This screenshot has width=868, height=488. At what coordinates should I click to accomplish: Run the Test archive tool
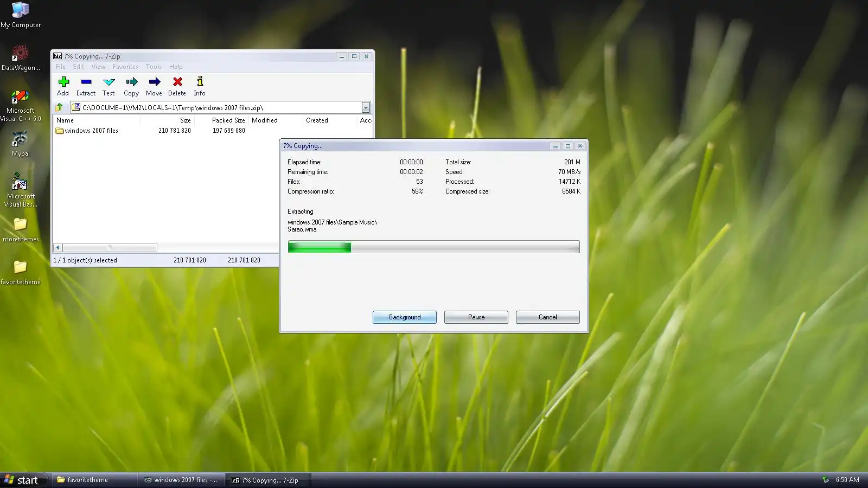[109, 82]
